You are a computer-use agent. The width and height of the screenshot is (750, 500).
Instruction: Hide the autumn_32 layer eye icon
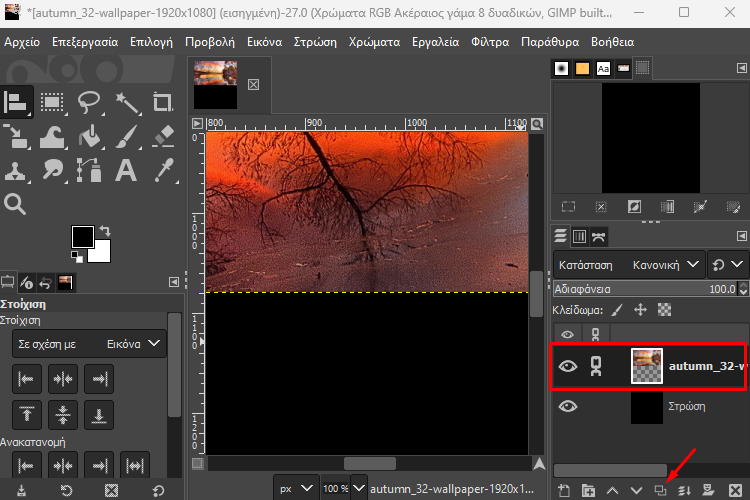(568, 367)
